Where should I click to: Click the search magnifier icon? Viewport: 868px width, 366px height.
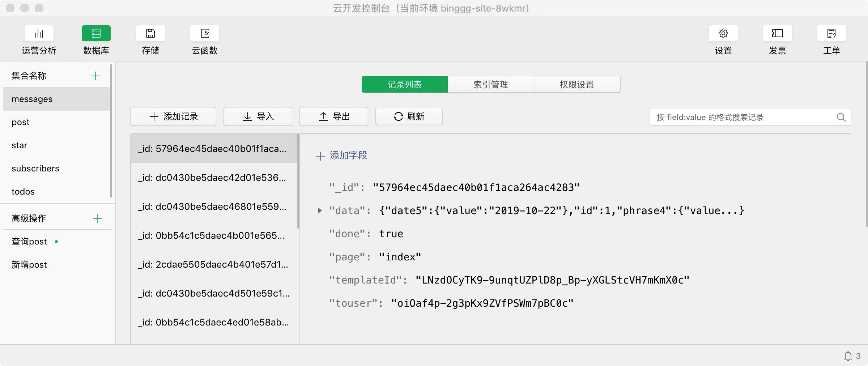pos(841,117)
